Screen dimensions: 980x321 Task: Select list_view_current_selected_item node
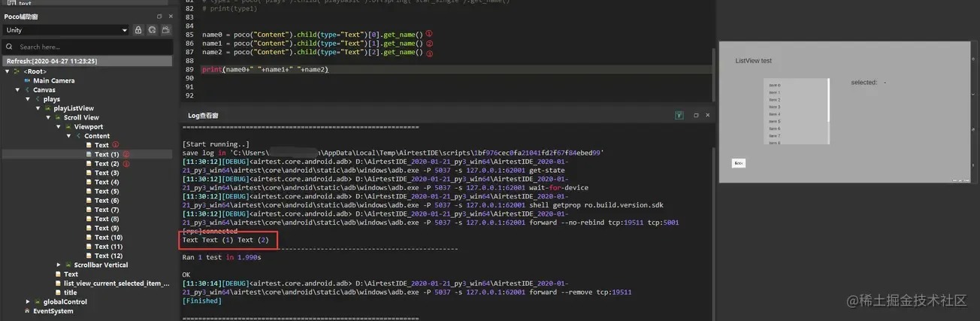pyautogui.click(x=116, y=283)
